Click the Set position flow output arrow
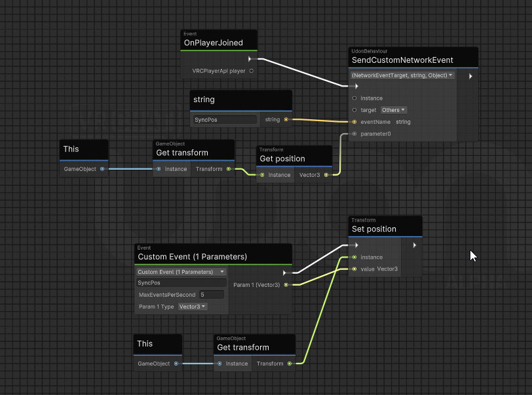Viewport: 532px width, 395px height. [414, 245]
